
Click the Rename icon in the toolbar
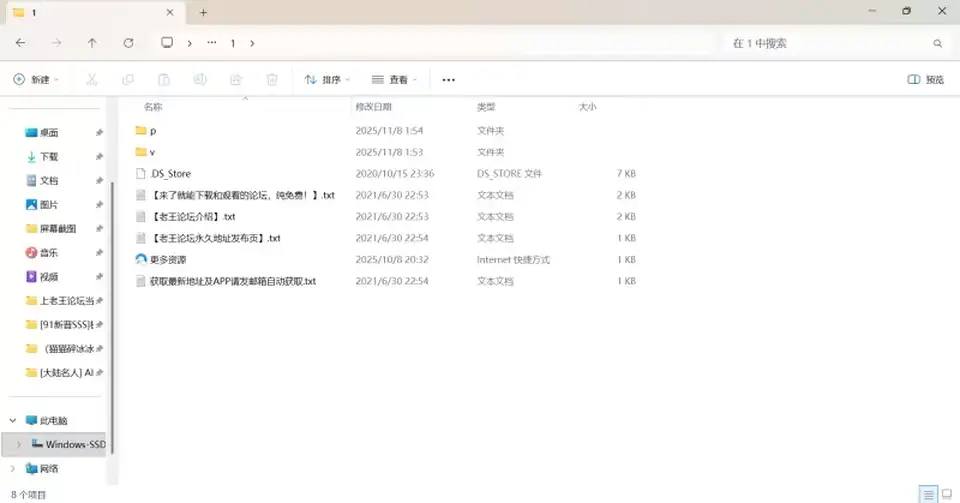click(x=200, y=80)
